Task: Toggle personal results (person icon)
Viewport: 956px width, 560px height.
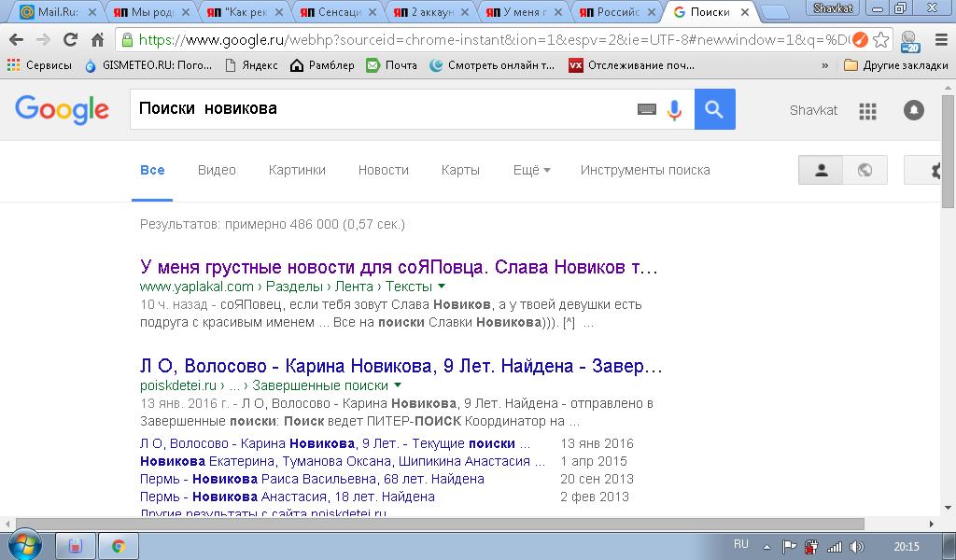Action: click(821, 170)
